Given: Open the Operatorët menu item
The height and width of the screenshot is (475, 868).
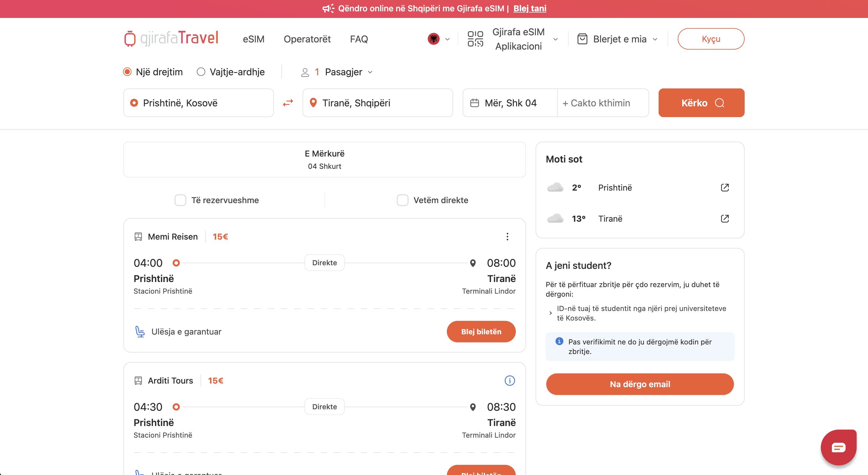Looking at the screenshot, I should pyautogui.click(x=307, y=39).
